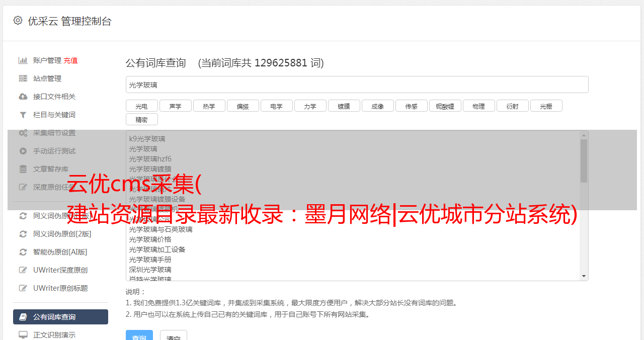Click the gear icon beside 优采云 管理控制台

(18, 21)
